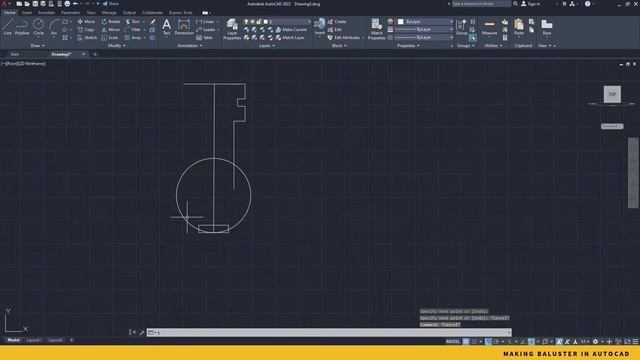The width and height of the screenshot is (640, 360).
Task: Open the Parametric ribbon tab
Action: (x=70, y=13)
